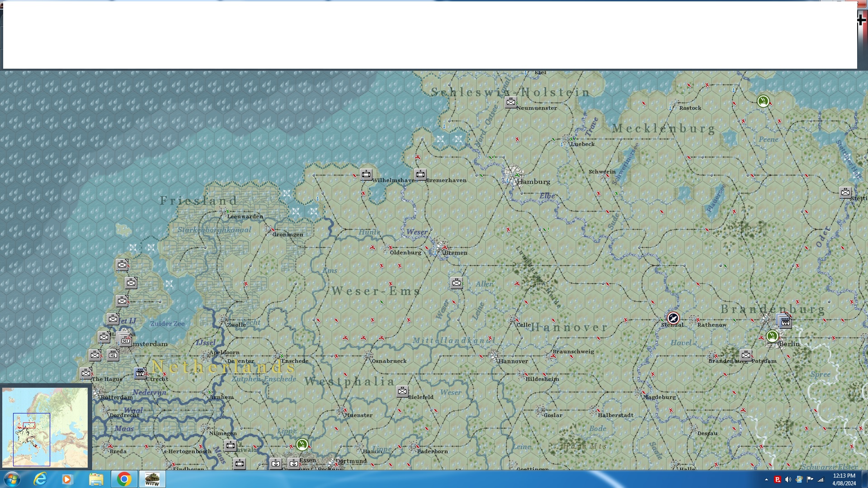Click the green factory icon at Berlin
The width and height of the screenshot is (868, 488).
[772, 336]
